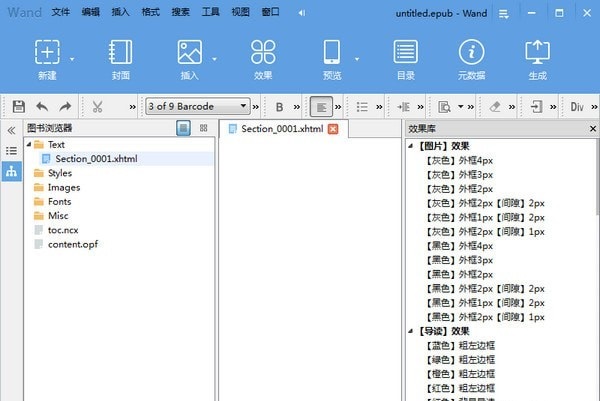The height and width of the screenshot is (401, 600).
Task: Collapse the left sidebar with the double chevron
Action: [11, 130]
